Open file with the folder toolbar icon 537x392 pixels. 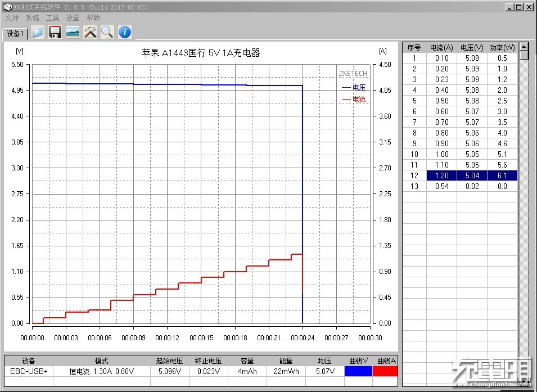click(x=38, y=32)
